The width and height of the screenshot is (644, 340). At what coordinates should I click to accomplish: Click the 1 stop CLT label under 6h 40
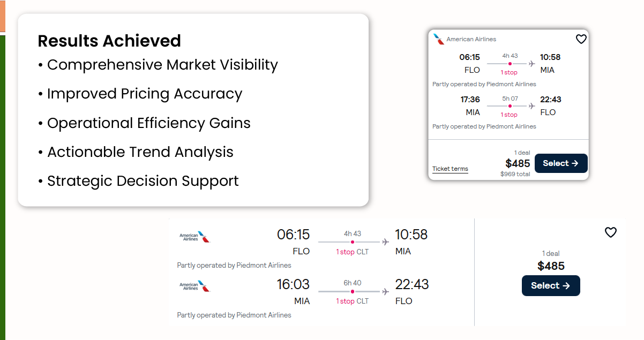point(352,301)
